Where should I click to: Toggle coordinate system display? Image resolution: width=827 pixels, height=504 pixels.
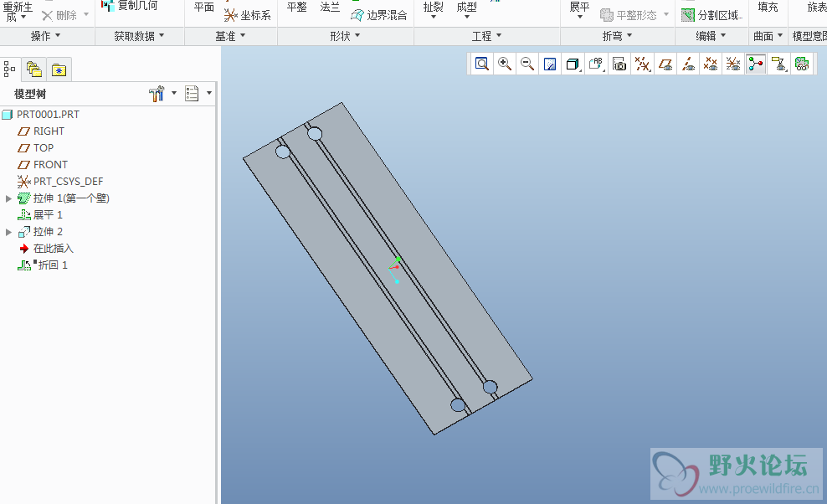coord(733,64)
